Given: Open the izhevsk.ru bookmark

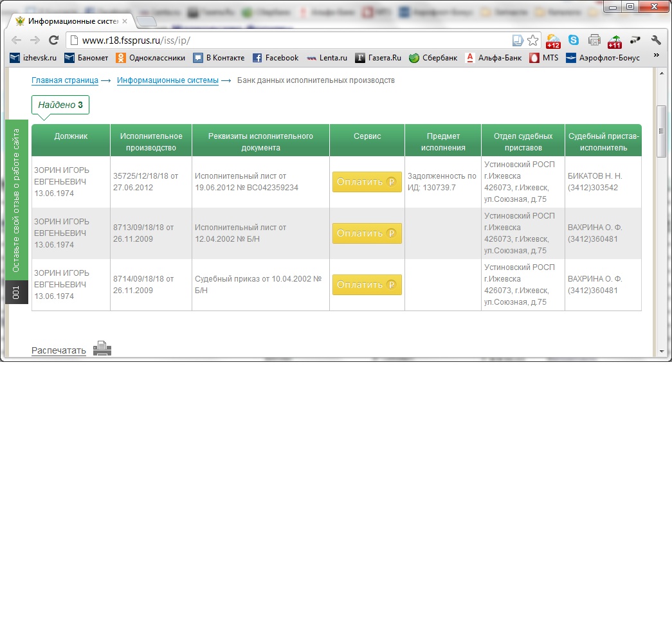Looking at the screenshot, I should point(33,58).
